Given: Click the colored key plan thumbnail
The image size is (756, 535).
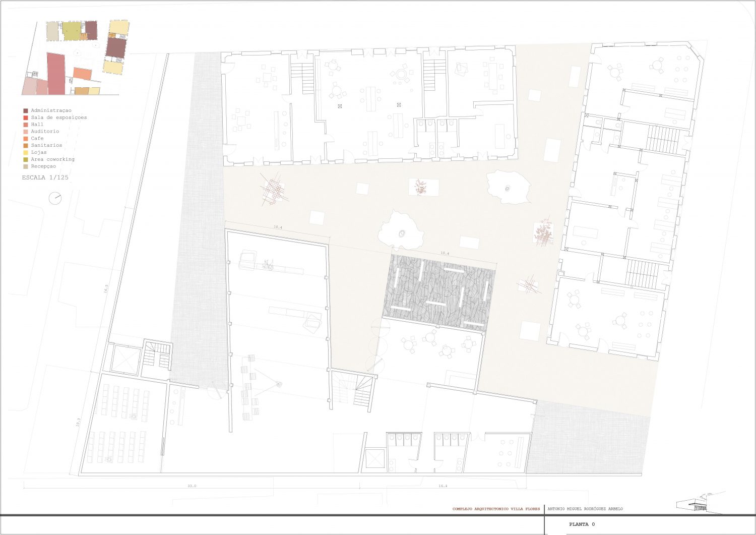Looking at the screenshot, I should [76, 58].
